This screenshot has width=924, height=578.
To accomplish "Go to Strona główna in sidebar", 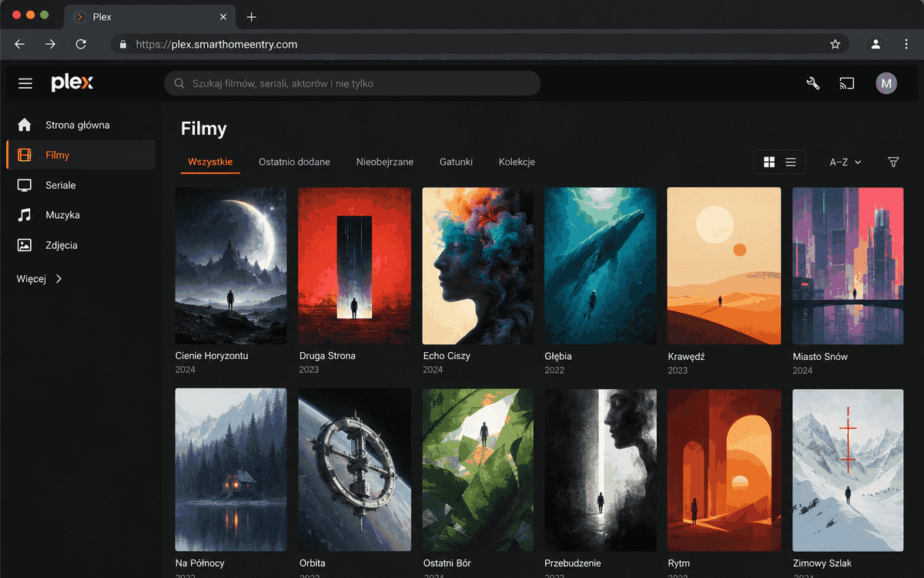I will pyautogui.click(x=78, y=125).
